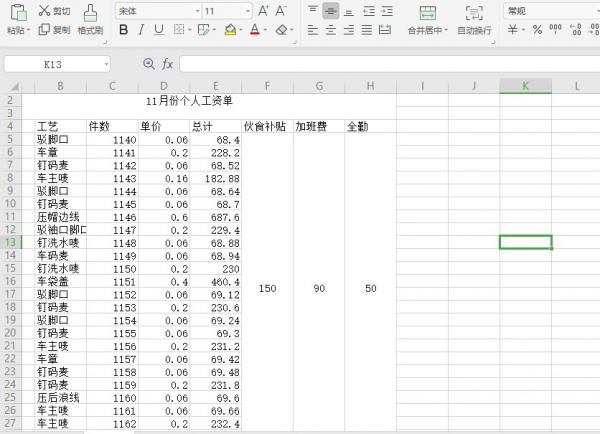Screen dimensions: 600x434
Task: Align text right
Action: click(x=349, y=29)
